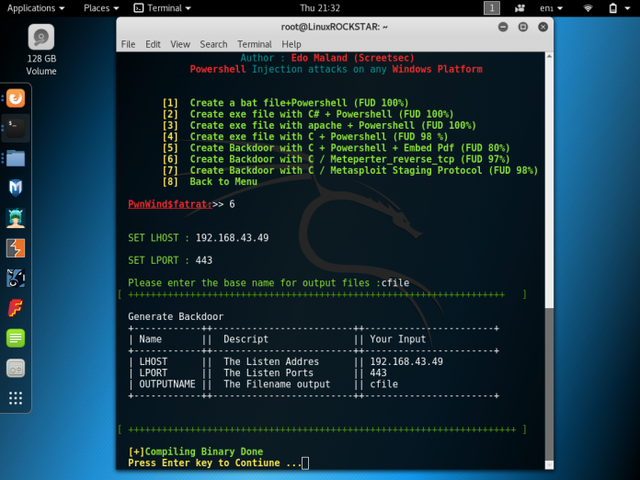Open the Applications menu

point(36,8)
